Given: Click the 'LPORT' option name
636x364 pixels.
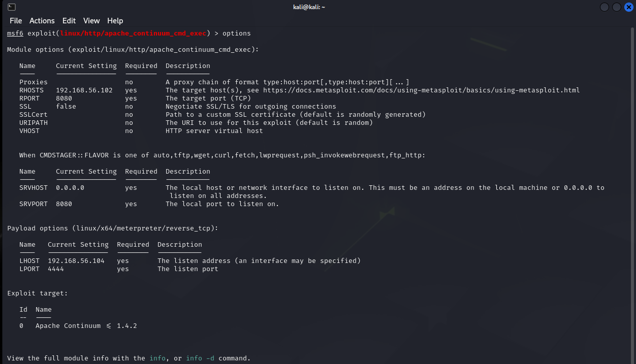Looking at the screenshot, I should pyautogui.click(x=29, y=269).
